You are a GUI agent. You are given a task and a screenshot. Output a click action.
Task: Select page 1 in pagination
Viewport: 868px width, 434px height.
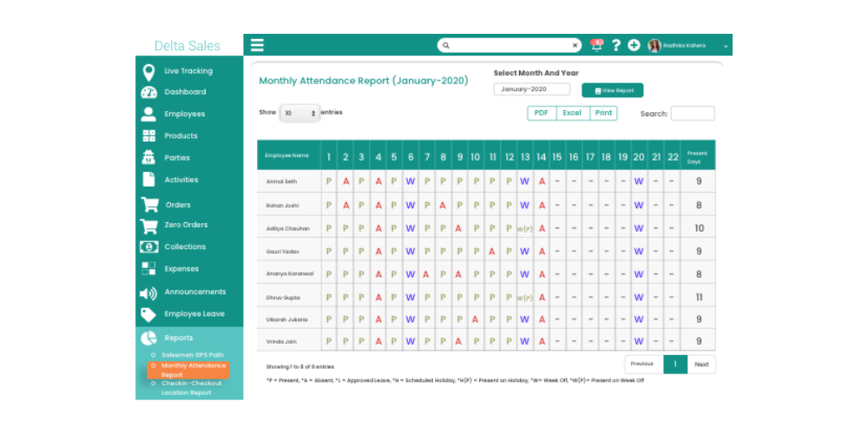click(x=675, y=365)
